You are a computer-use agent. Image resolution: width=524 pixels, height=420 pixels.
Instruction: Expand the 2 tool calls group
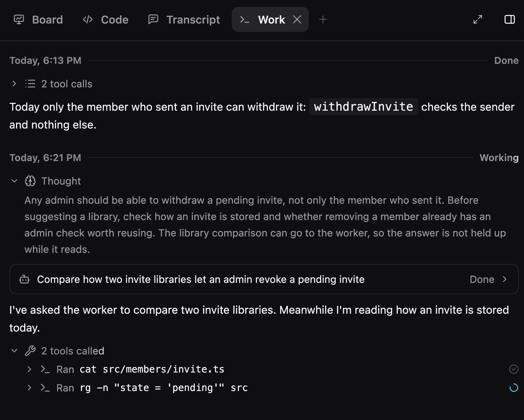(x=14, y=84)
